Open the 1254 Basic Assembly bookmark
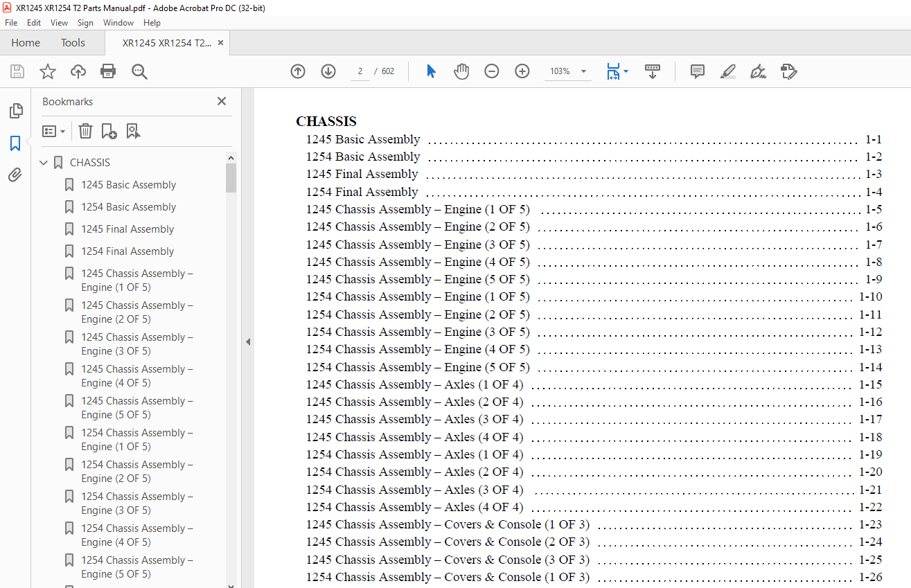Screen dimensions: 911x588 129,207
